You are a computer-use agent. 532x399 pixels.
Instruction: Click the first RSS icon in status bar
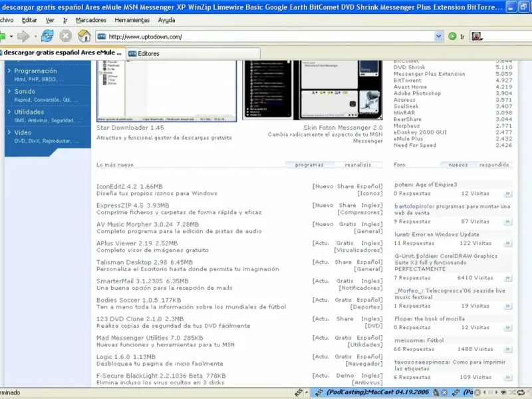(x=298, y=392)
